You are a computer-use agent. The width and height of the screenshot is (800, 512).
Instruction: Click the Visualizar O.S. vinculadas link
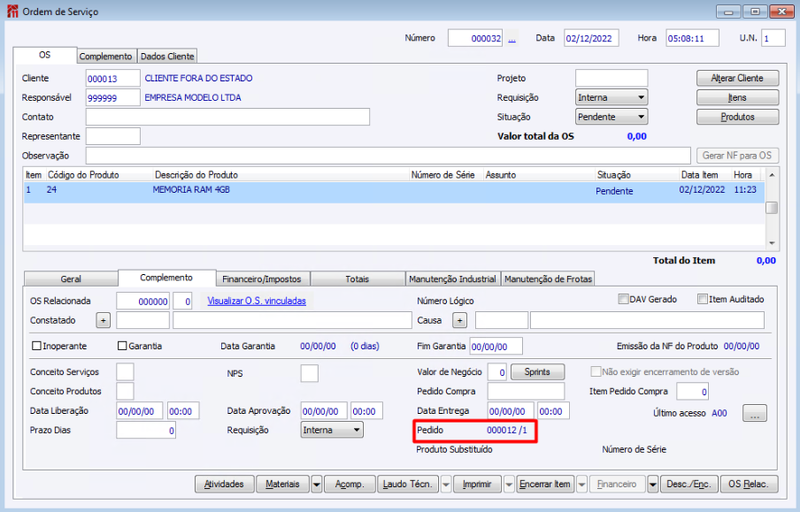(x=257, y=301)
